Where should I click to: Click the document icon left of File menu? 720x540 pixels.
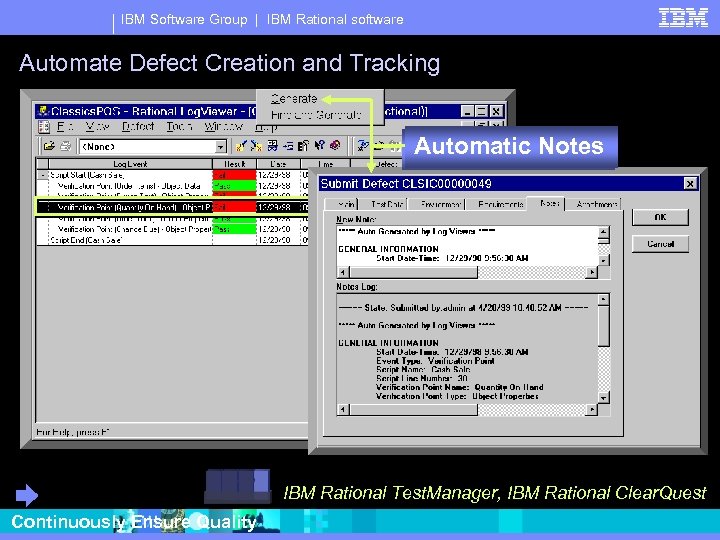(44, 127)
